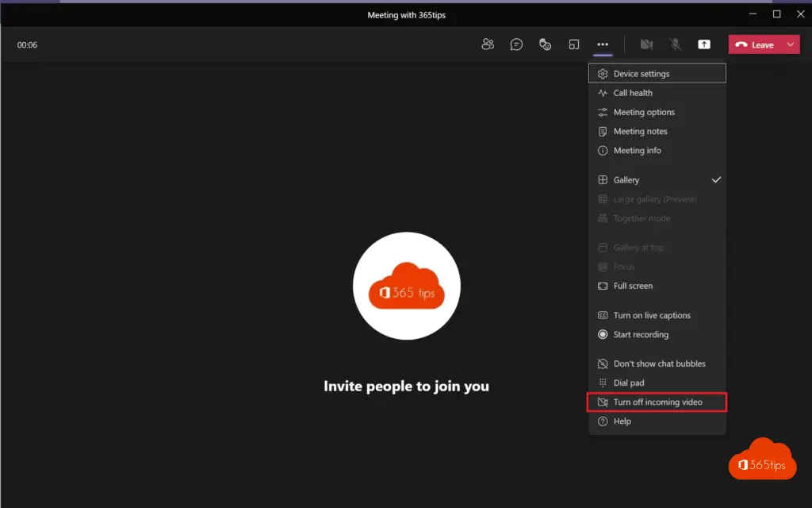This screenshot has width=812, height=508.
Task: Select Meeting info menu item
Action: 657,150
